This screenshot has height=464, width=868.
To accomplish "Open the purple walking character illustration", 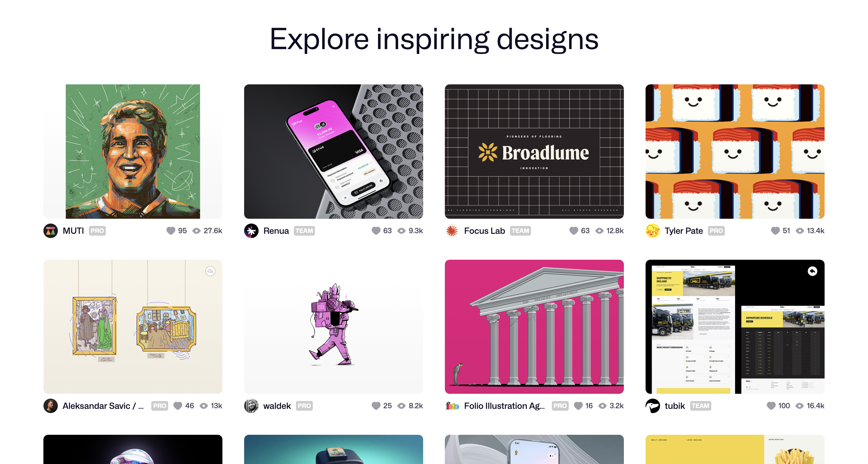I will click(333, 327).
